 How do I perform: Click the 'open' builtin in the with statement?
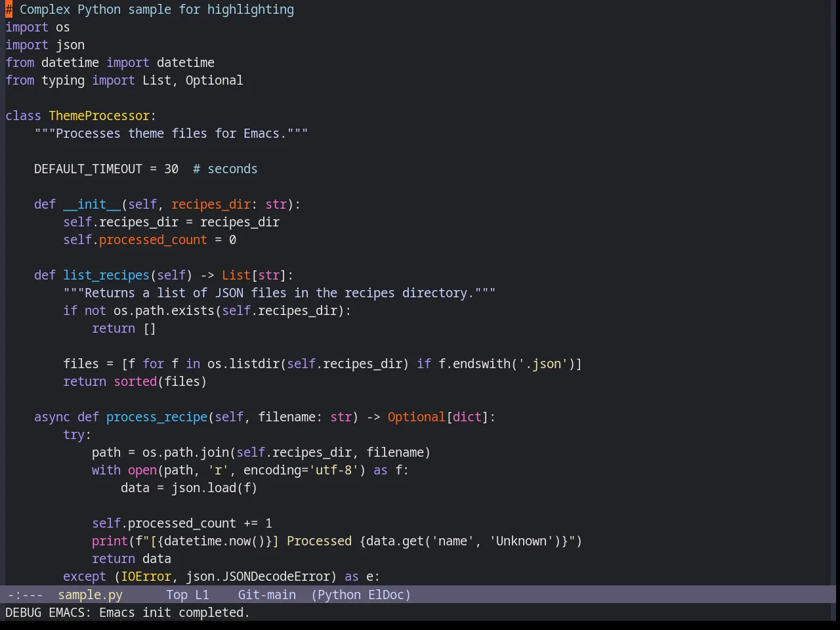pos(142,470)
